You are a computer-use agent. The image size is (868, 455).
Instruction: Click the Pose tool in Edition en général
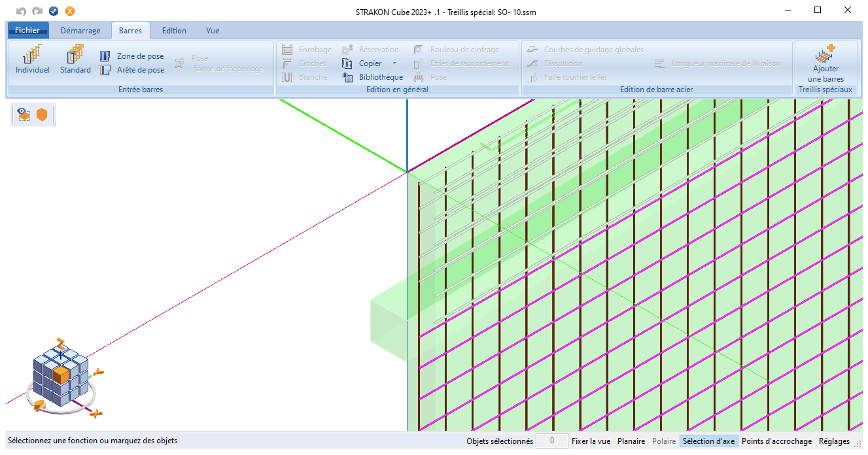[430, 77]
